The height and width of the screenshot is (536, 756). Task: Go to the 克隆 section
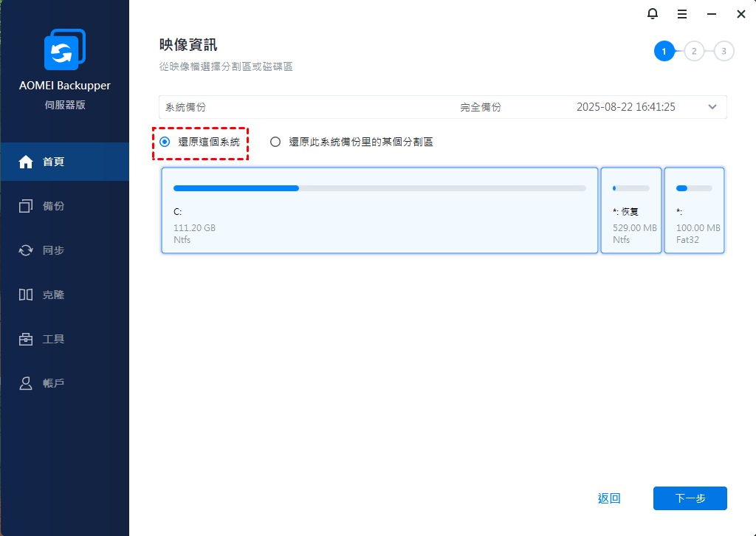click(x=65, y=295)
